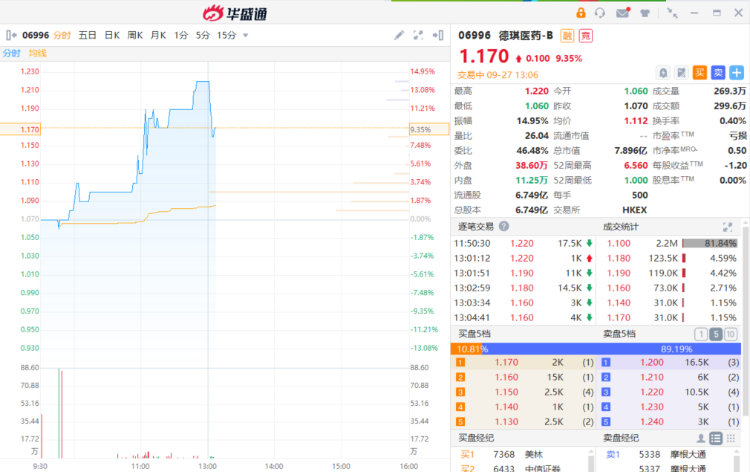750x472 pixels.
Task: Open the skin theme shirt icon
Action: pyautogui.click(x=645, y=13)
